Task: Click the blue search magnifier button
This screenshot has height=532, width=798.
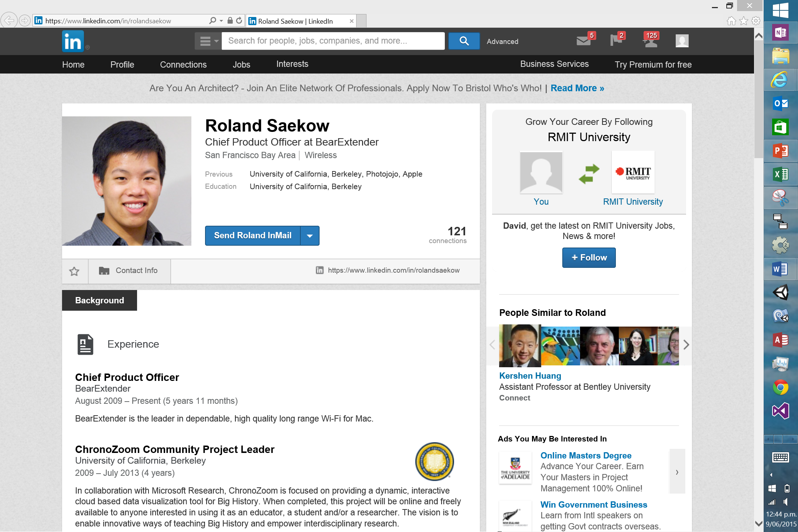Action: [x=464, y=41]
